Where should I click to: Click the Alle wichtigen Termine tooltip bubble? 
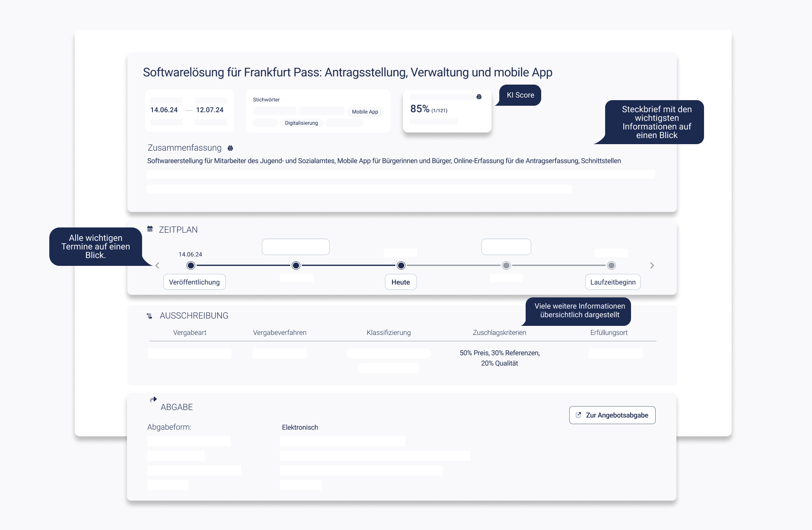point(96,246)
